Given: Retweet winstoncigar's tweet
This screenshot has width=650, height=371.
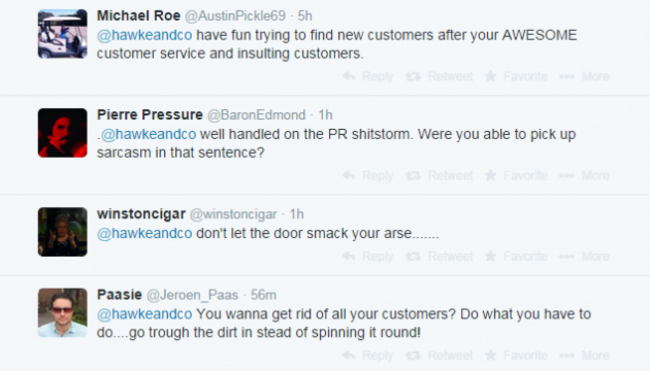Looking at the screenshot, I should (x=439, y=256).
